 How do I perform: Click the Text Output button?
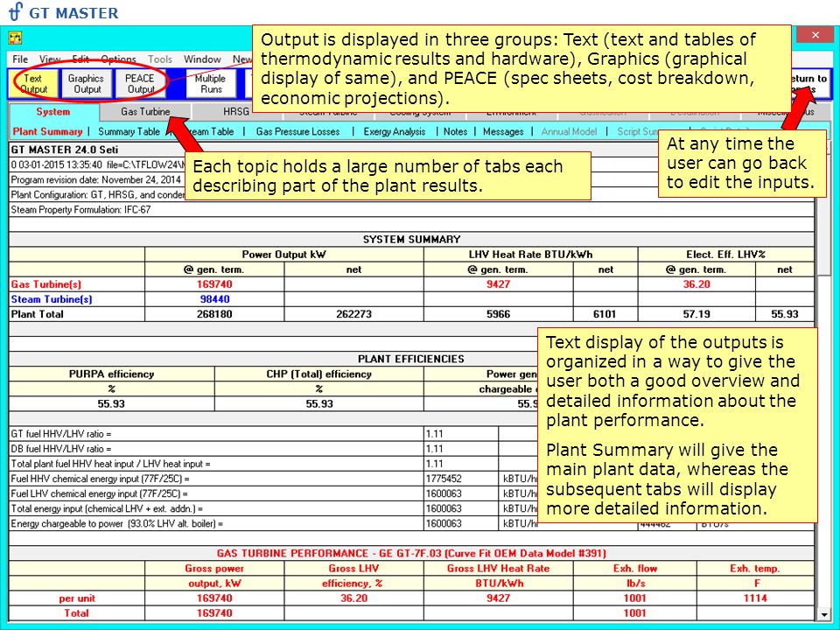(x=33, y=84)
